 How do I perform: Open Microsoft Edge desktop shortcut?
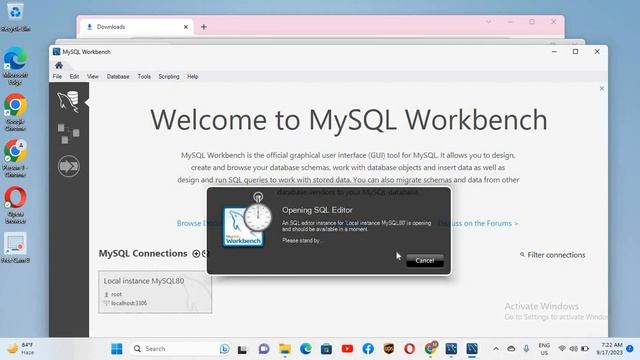(x=15, y=65)
